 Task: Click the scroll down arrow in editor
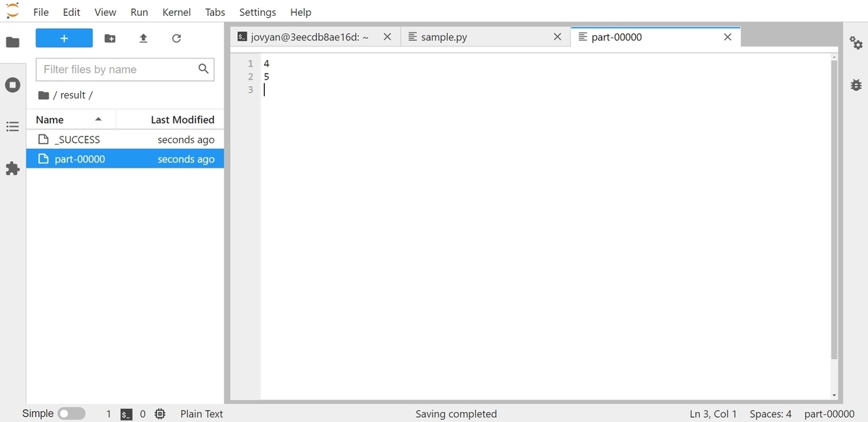coord(834,395)
